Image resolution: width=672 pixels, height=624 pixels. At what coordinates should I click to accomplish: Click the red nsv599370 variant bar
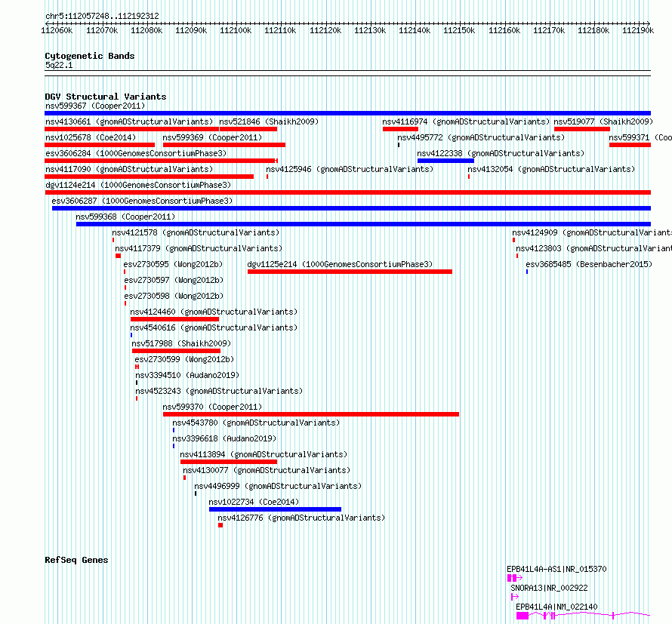click(x=311, y=414)
